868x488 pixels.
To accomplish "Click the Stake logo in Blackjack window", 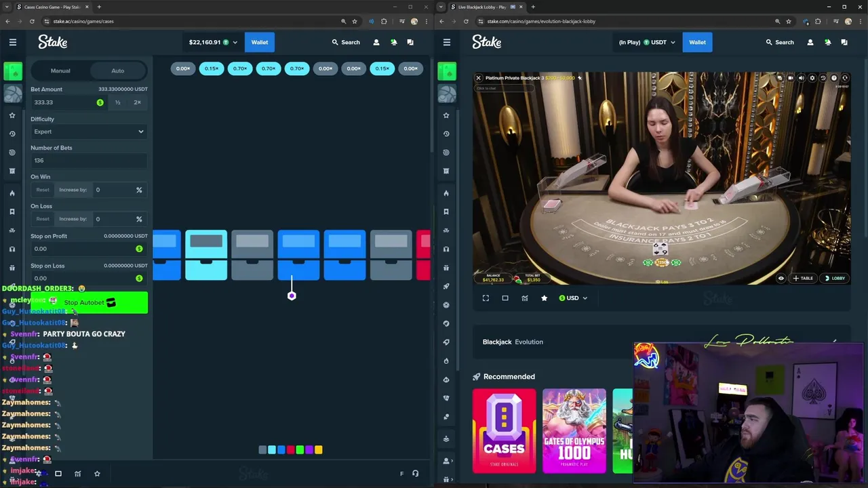I will (487, 42).
